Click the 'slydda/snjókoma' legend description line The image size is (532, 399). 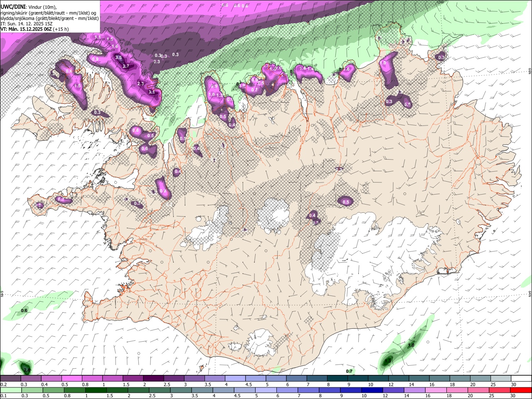(49, 18)
